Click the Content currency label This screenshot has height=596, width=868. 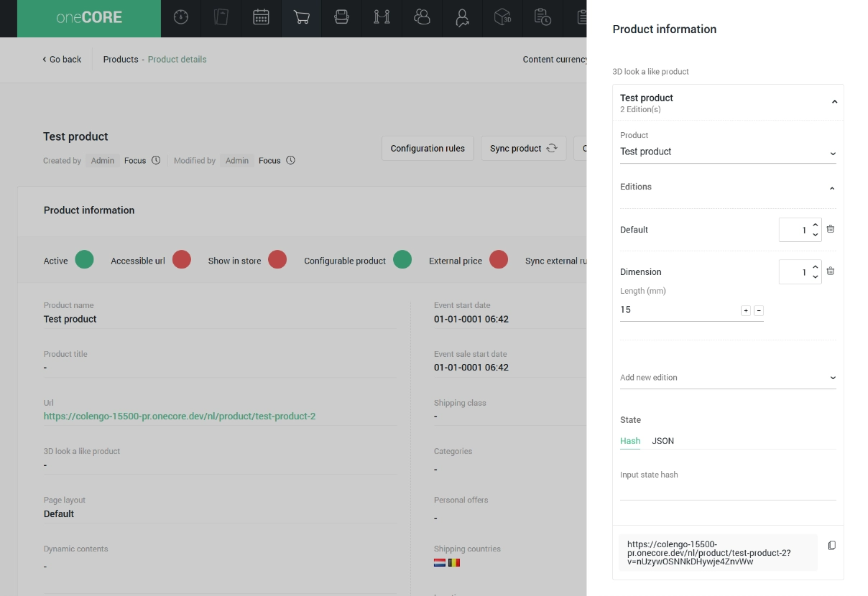(555, 60)
